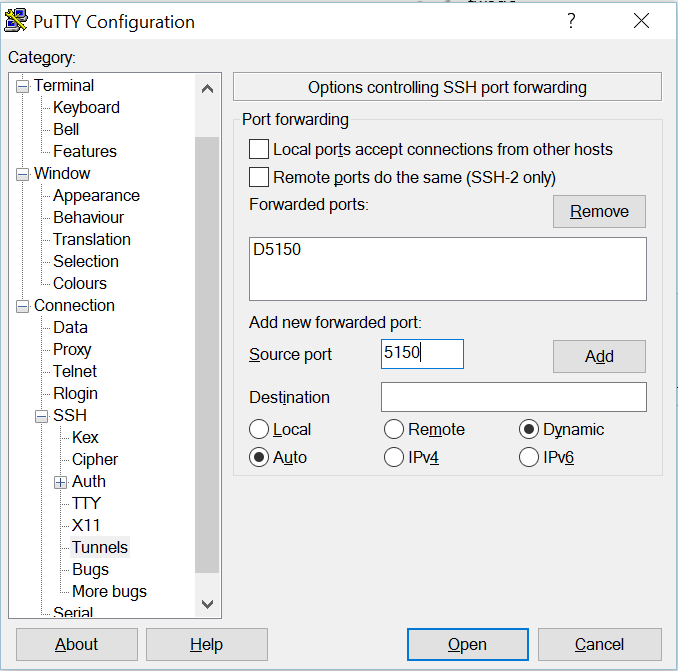Image resolution: width=678 pixels, height=671 pixels.
Task: Open the Appearance category
Action: pos(96,195)
